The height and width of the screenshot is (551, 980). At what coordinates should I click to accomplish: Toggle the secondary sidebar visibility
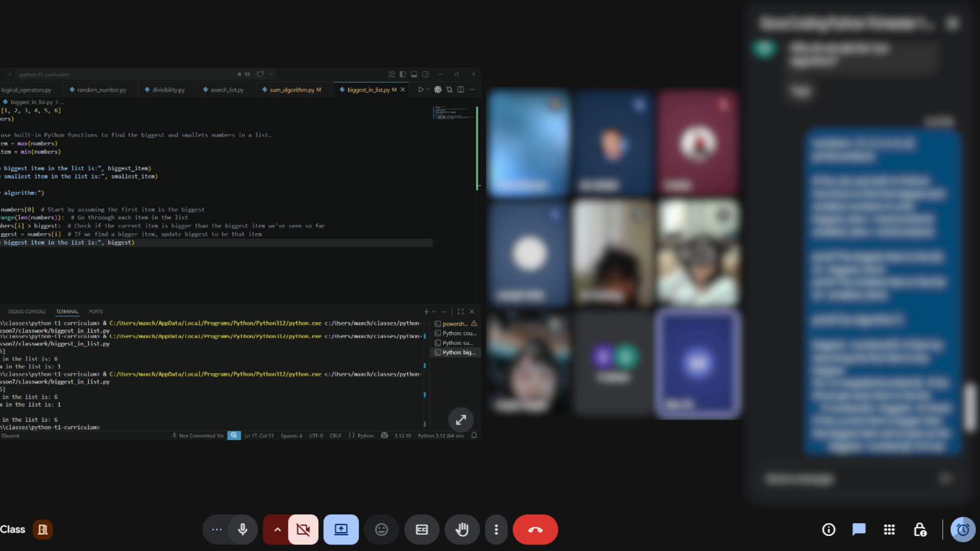click(426, 74)
